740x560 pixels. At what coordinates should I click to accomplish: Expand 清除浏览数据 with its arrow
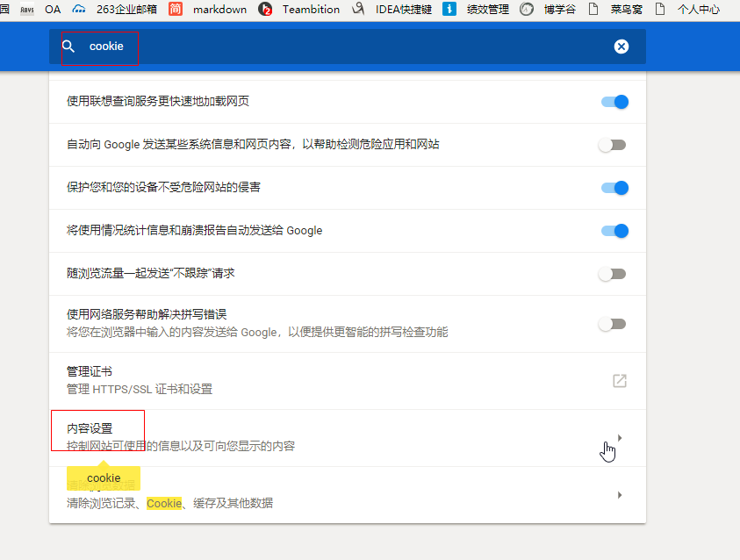(620, 495)
